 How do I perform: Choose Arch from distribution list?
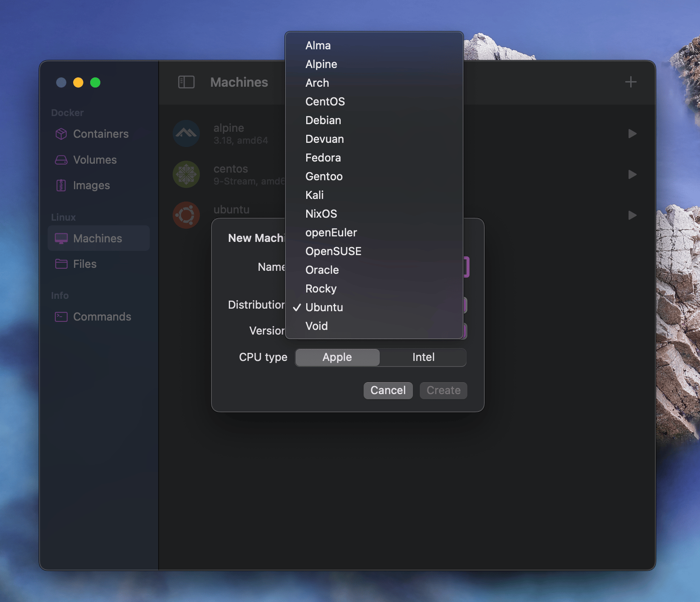pyautogui.click(x=374, y=83)
